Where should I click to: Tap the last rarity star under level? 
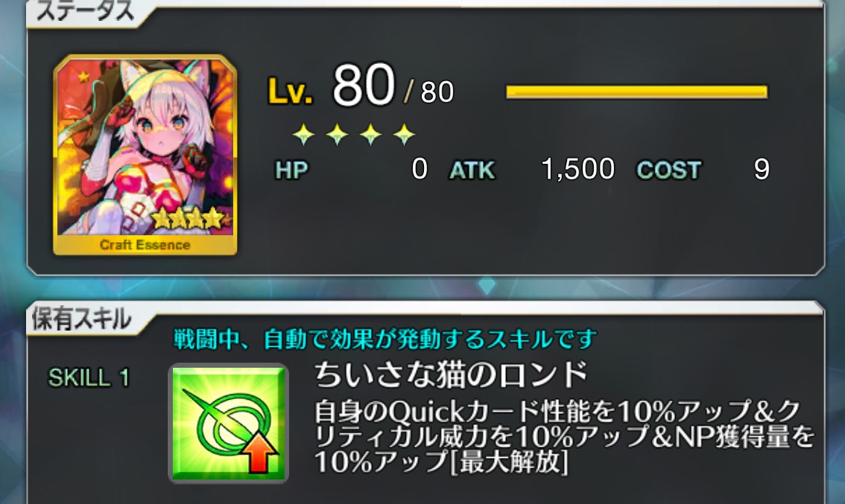[x=404, y=134]
